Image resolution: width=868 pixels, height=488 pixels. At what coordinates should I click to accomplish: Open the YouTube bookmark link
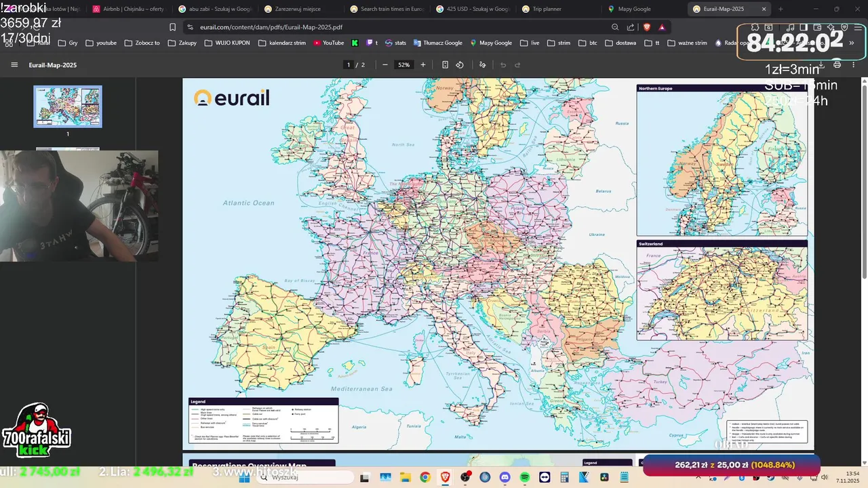tap(328, 43)
